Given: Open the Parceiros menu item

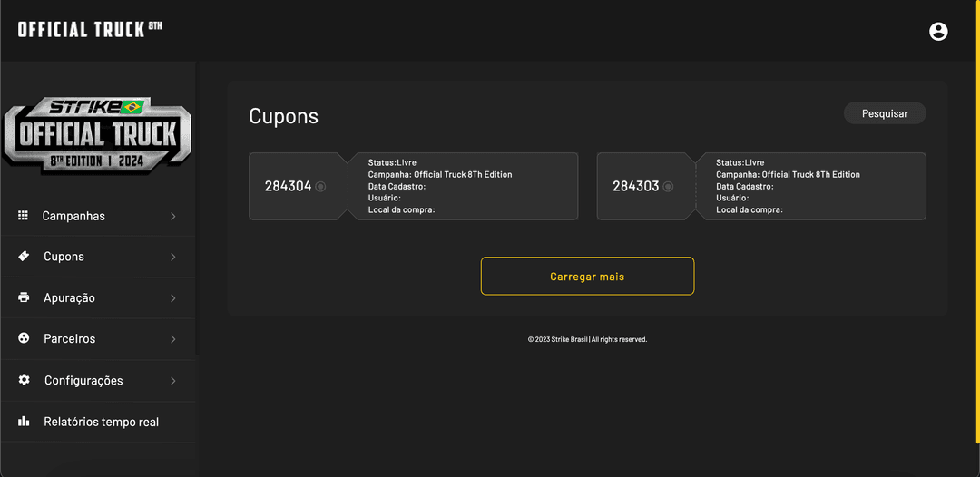Looking at the screenshot, I should click(98, 339).
